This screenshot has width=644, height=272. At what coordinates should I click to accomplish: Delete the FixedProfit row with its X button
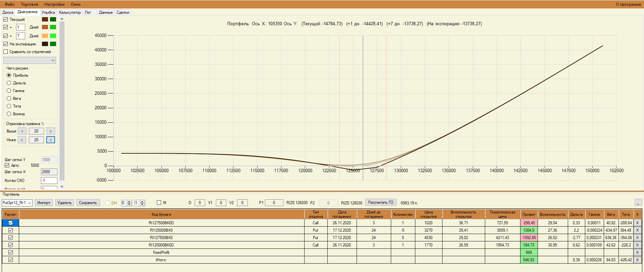pos(637,252)
